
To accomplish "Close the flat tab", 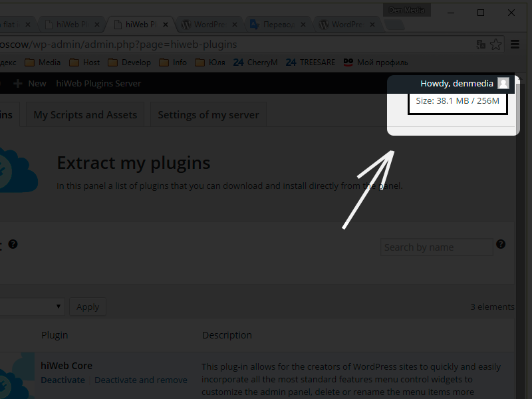I will (28, 25).
